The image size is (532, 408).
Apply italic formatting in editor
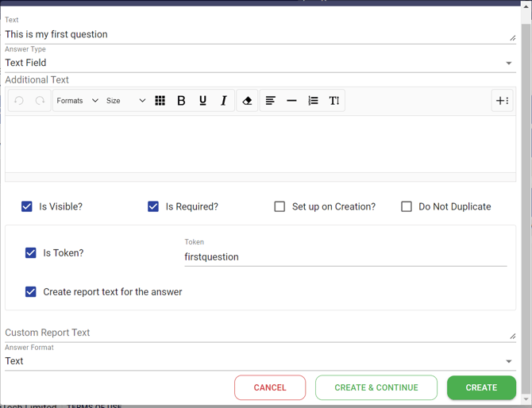click(224, 101)
